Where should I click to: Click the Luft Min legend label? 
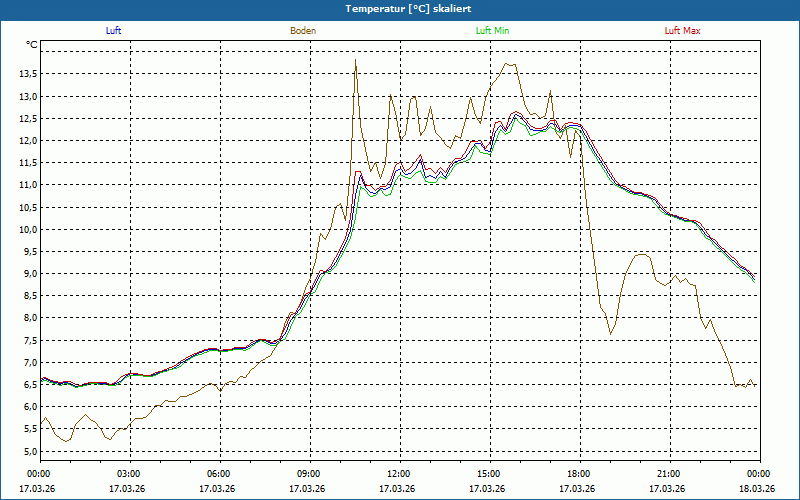[x=493, y=31]
